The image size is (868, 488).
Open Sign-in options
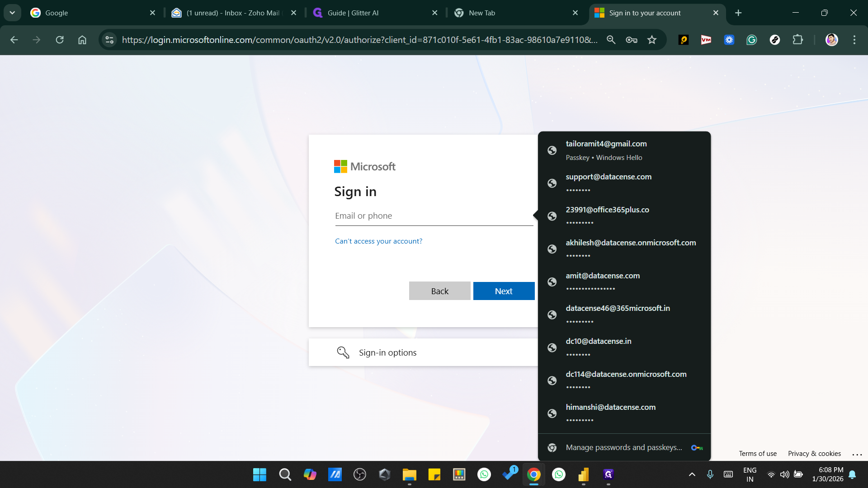click(387, 352)
